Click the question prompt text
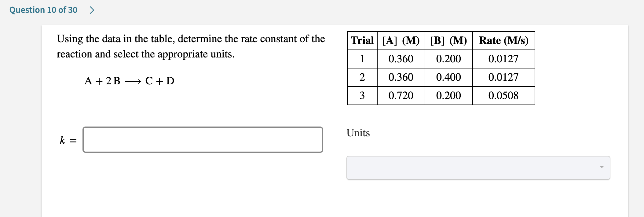The image size is (644, 217). [189, 46]
